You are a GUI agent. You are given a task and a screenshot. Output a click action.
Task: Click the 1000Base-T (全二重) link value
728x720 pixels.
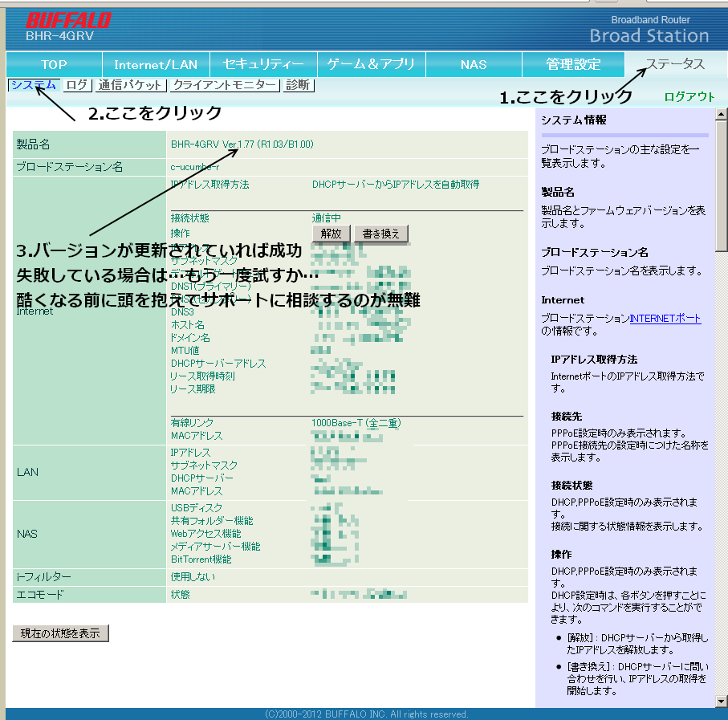(356, 423)
